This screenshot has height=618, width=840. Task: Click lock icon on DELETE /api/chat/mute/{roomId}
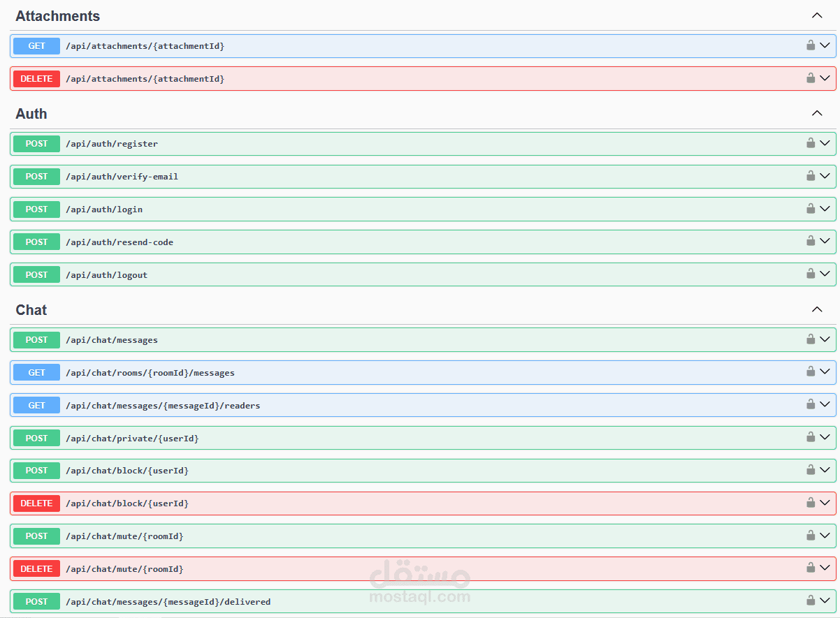point(811,568)
